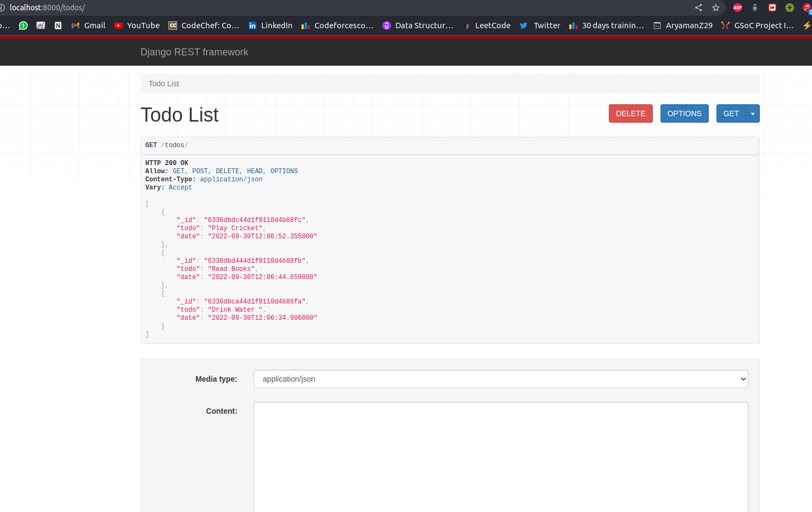Open the CodeChef bookmark
Viewport: 812px width, 512px height.
click(x=204, y=26)
